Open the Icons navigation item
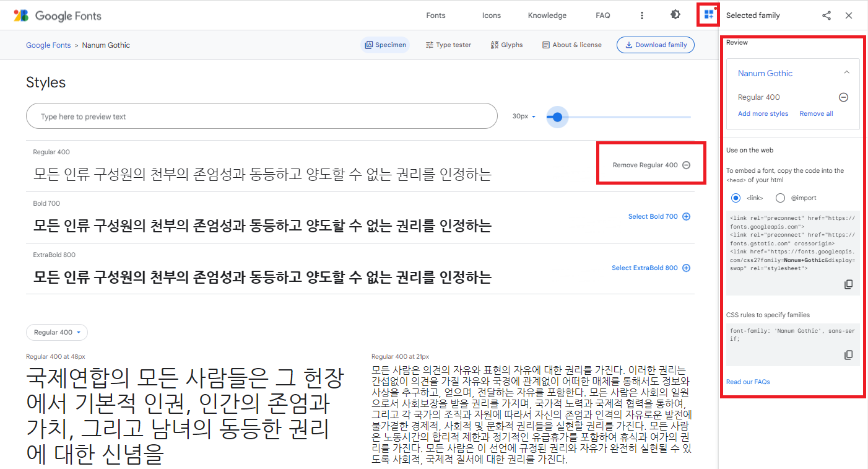This screenshot has width=868, height=469. [492, 15]
